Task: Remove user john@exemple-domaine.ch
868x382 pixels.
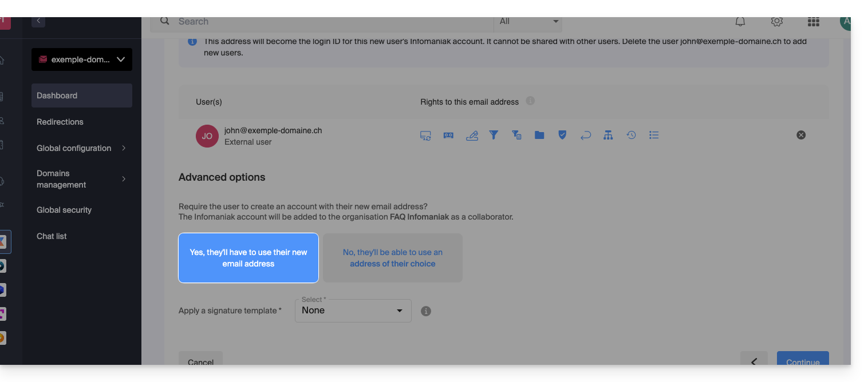Action: pos(801,135)
